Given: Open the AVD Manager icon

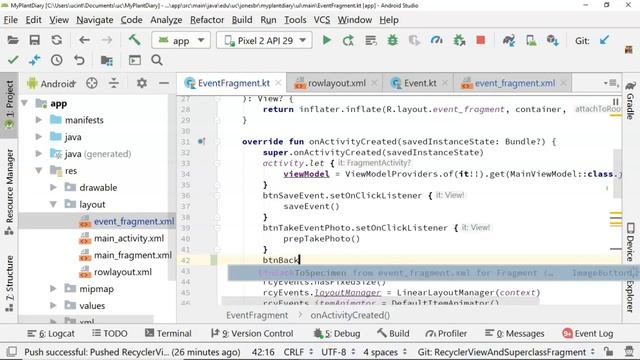Looking at the screenshot, I should pos(531,40).
